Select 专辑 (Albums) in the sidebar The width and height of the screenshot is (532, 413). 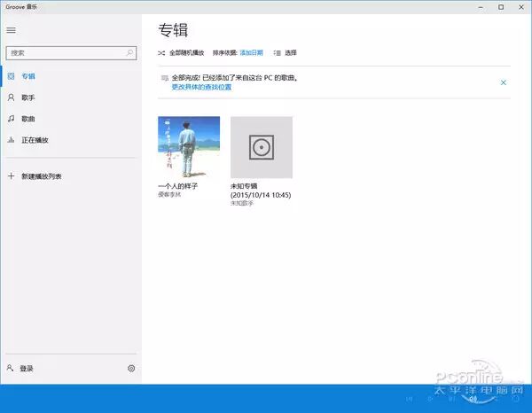[71, 76]
